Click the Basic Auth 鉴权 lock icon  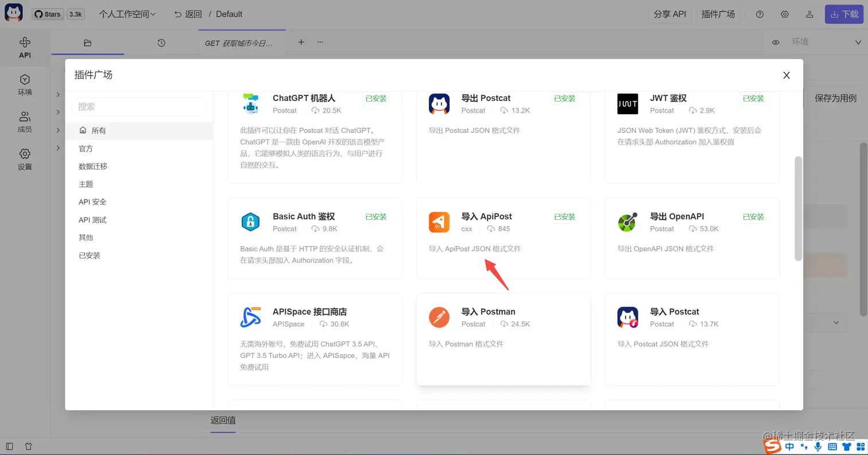point(251,222)
